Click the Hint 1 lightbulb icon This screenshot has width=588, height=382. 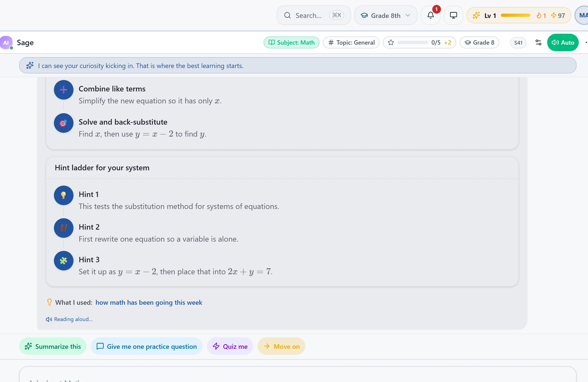click(63, 195)
